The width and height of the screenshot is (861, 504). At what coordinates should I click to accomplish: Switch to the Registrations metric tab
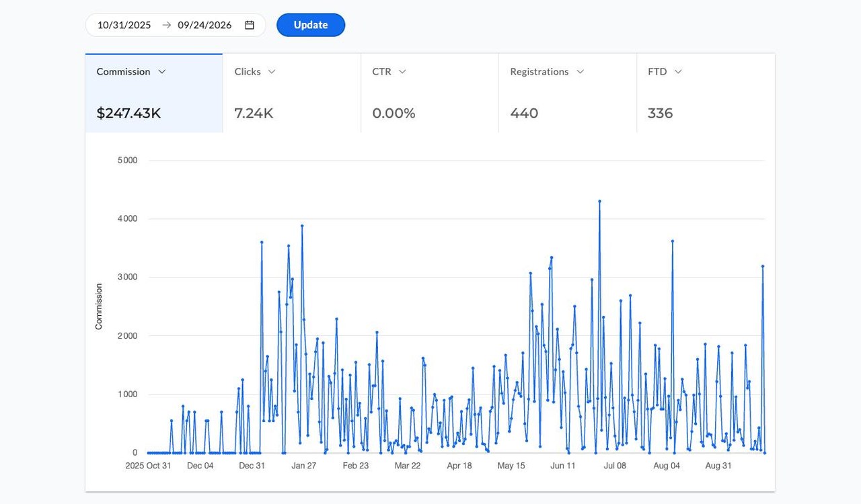pos(568,93)
